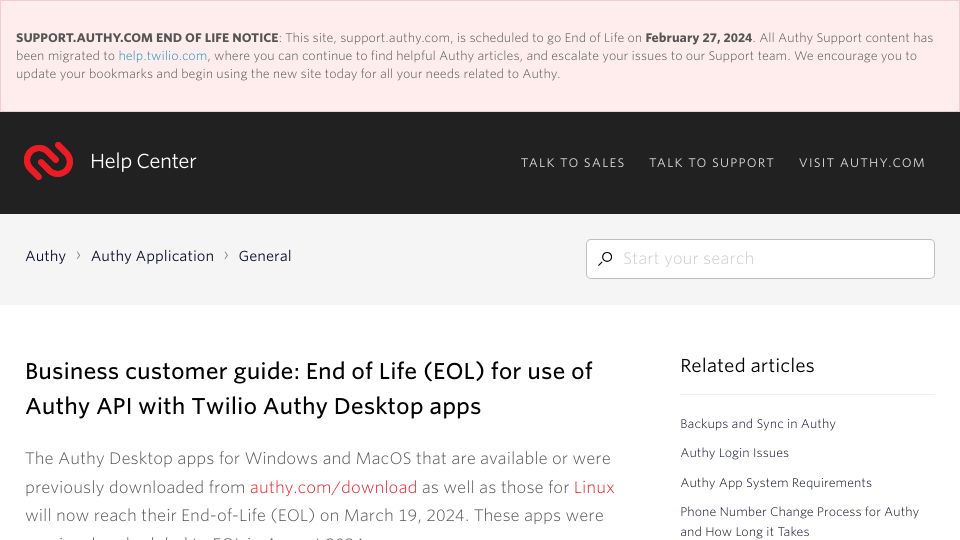Open the Help Center home link
The image size is (960, 540).
(143, 161)
